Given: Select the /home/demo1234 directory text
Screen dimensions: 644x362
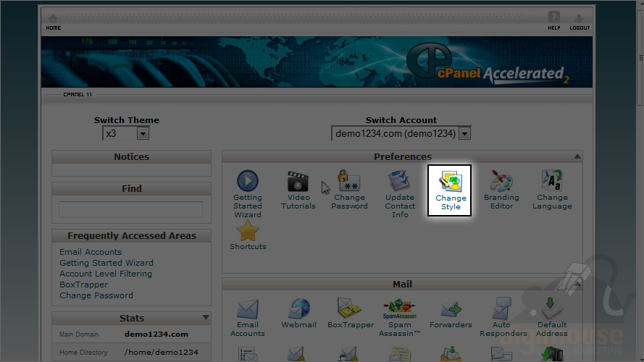Looking at the screenshot, I should point(162,352).
